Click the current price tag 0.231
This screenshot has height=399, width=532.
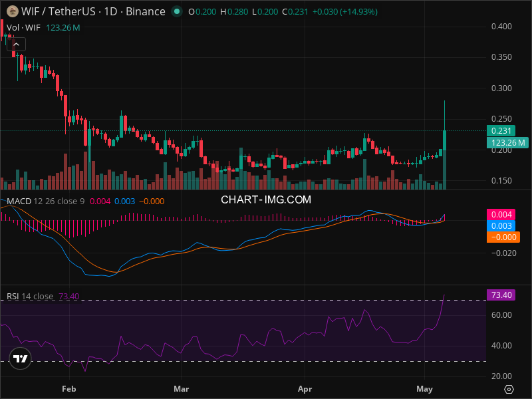[501, 130]
